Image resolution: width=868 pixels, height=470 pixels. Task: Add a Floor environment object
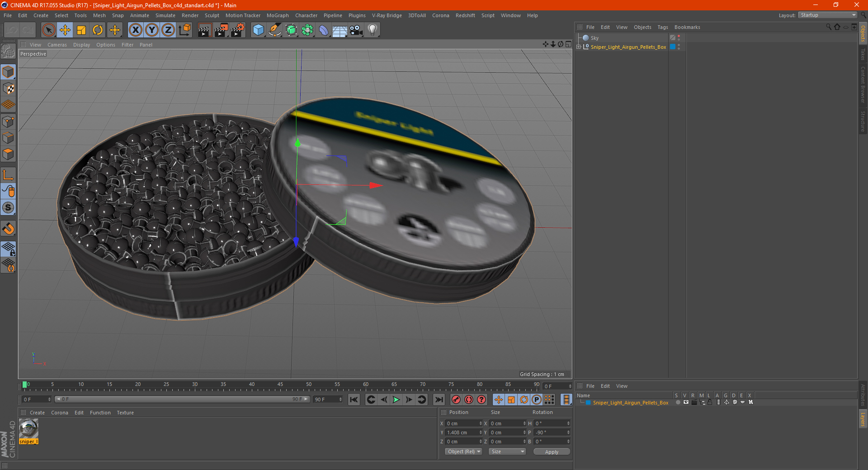click(x=340, y=30)
